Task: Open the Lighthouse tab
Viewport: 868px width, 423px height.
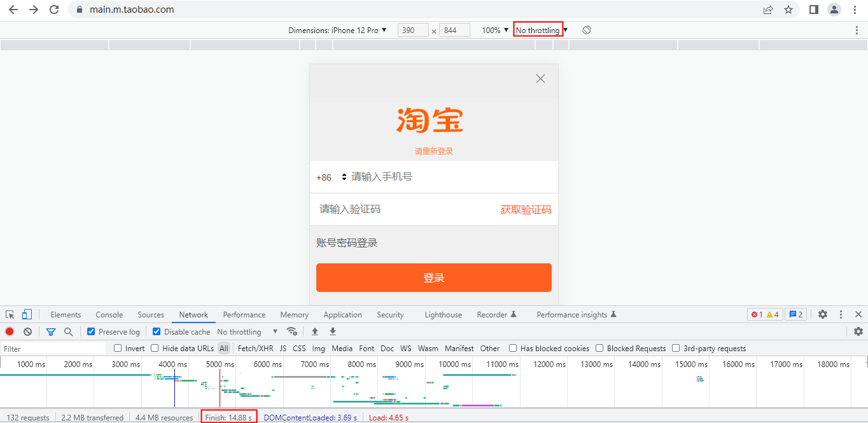Action: (x=443, y=314)
